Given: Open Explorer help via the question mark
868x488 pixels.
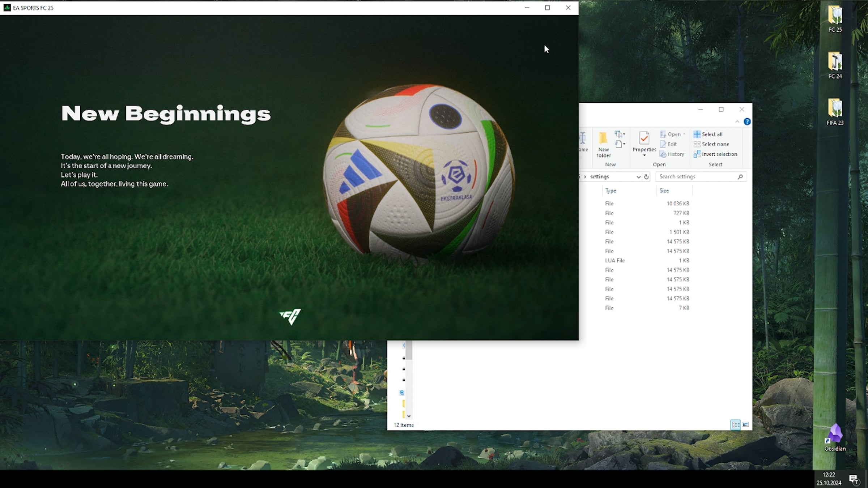Looking at the screenshot, I should pos(746,121).
